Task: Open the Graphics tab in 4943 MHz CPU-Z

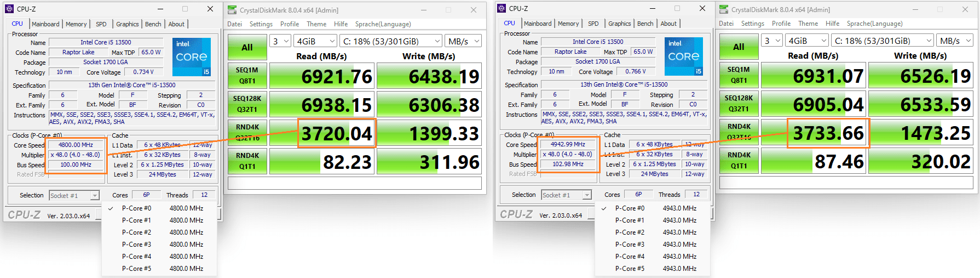Action: [x=619, y=24]
